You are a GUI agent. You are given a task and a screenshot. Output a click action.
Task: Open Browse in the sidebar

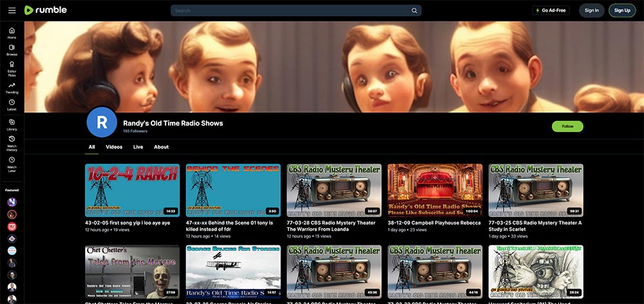(x=12, y=50)
